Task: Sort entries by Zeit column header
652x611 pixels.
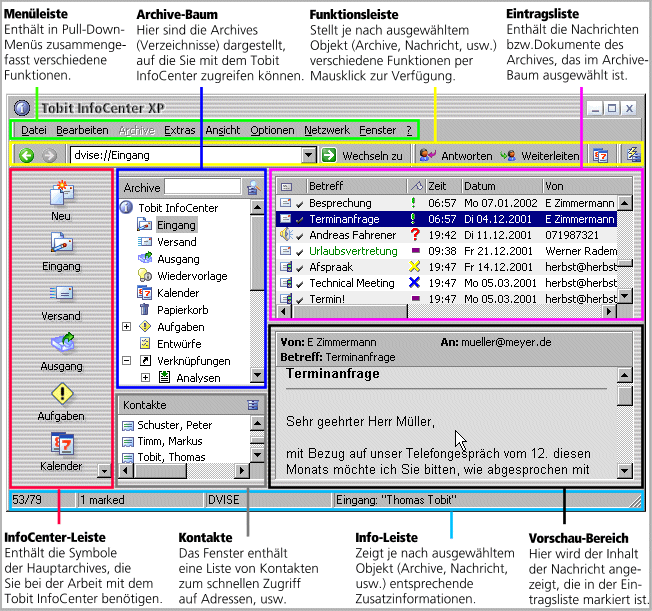Action: [444, 186]
